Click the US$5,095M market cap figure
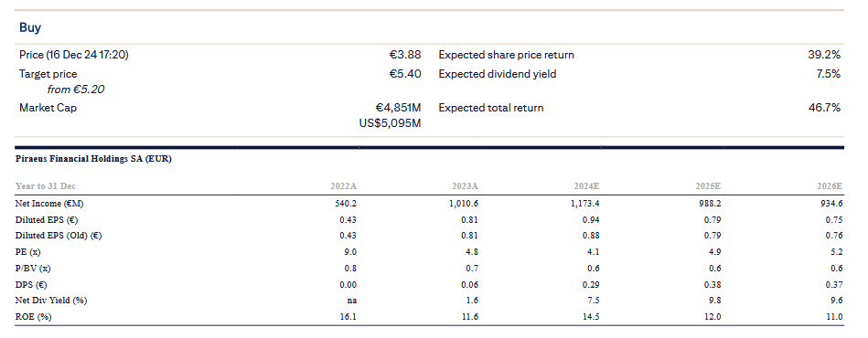This screenshot has width=868, height=338. pyautogui.click(x=391, y=122)
